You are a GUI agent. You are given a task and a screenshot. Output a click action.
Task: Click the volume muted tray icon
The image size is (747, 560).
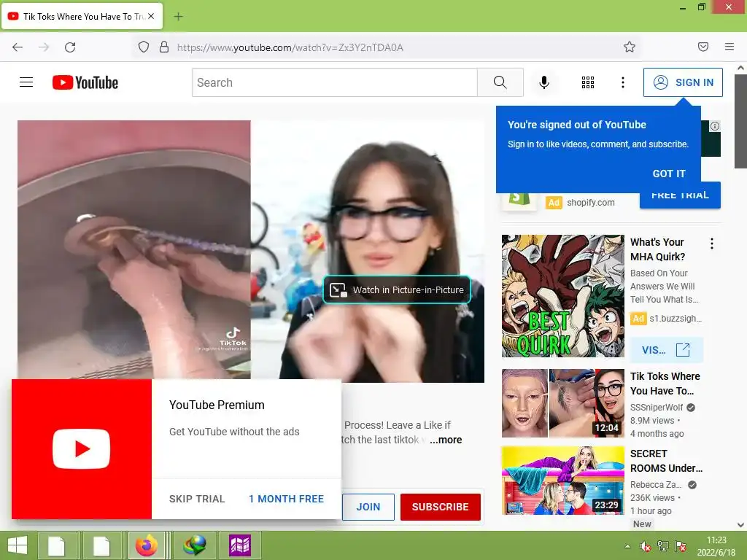pos(645,546)
